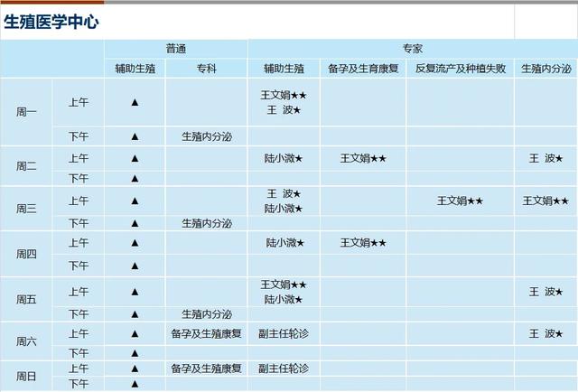Screen dimensions: 578x392
Task: Select the 专家 column group header
Action: [x=412, y=49]
